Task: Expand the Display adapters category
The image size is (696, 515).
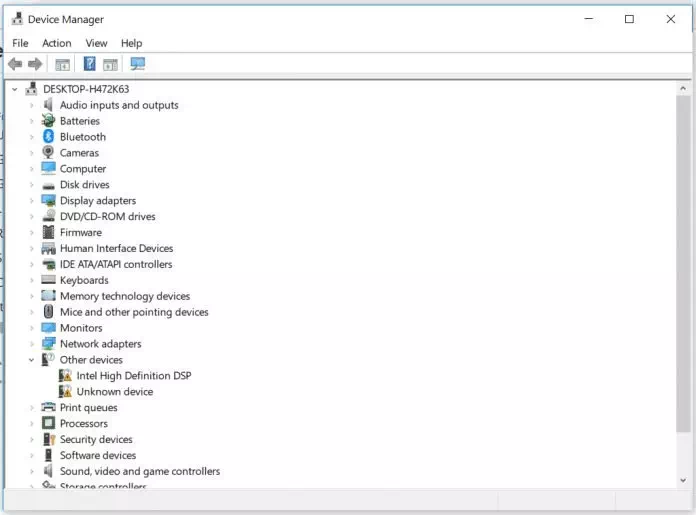Action: (32, 201)
